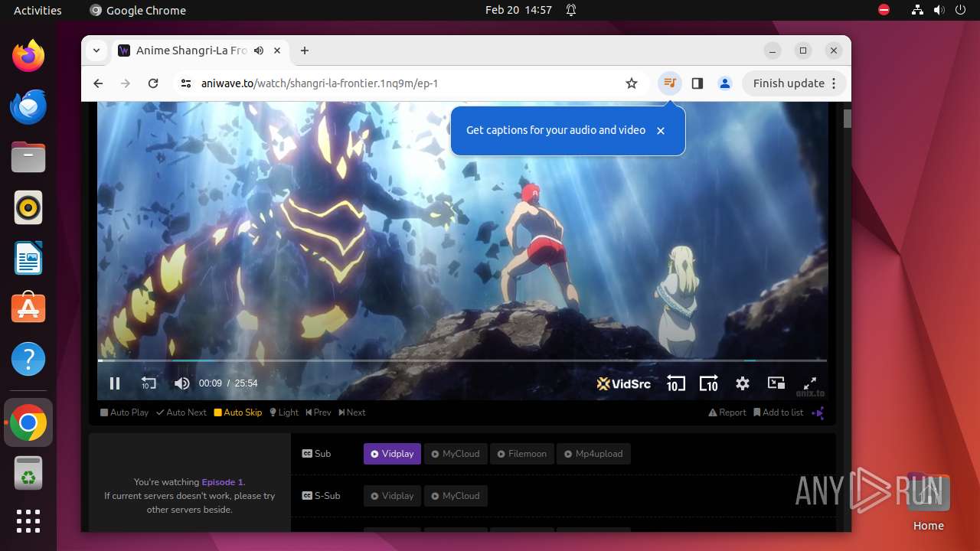980x551 pixels.
Task: Open Trash from dock
Action: tap(28, 474)
